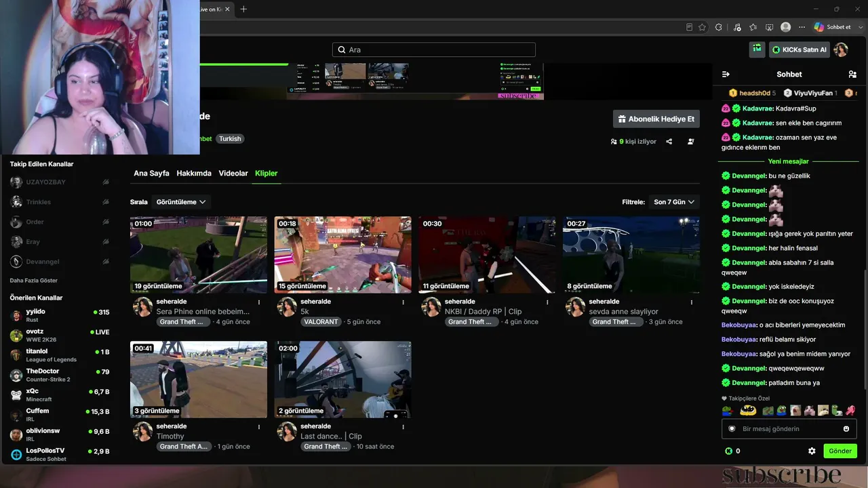
Task: Click the KICKs Satın Al button
Action: (800, 49)
